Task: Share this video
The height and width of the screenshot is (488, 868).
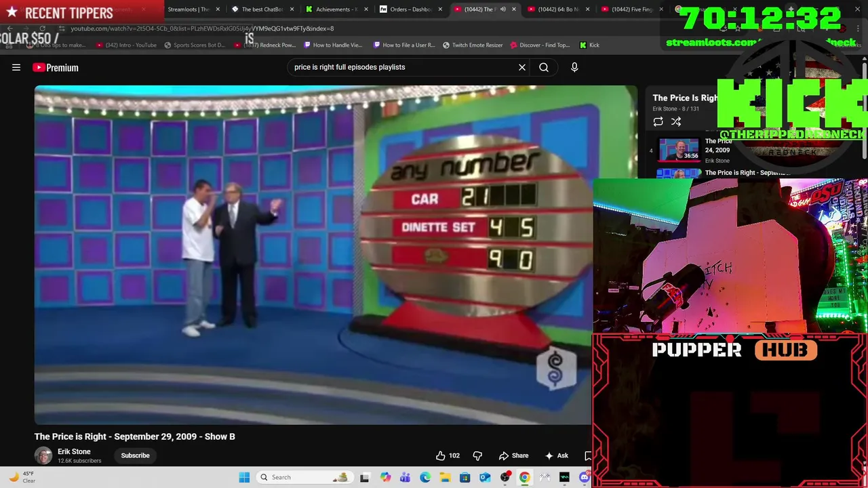Action: (x=513, y=455)
